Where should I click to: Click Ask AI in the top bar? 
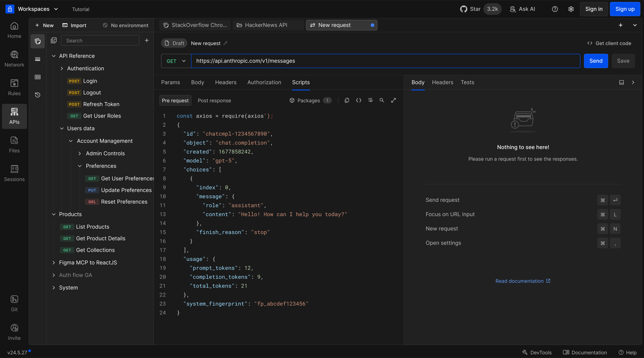(522, 9)
